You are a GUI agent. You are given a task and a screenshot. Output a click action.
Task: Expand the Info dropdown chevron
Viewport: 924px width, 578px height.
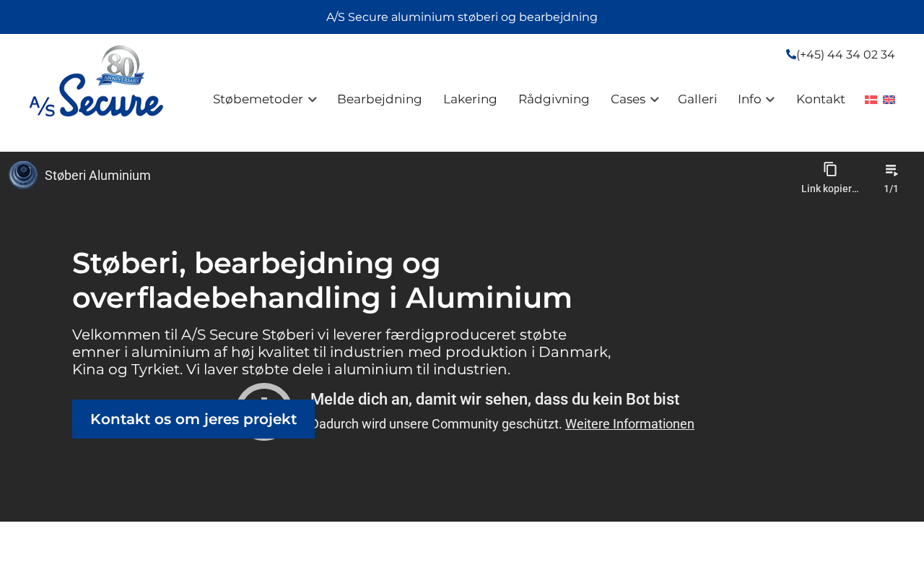coord(770,100)
